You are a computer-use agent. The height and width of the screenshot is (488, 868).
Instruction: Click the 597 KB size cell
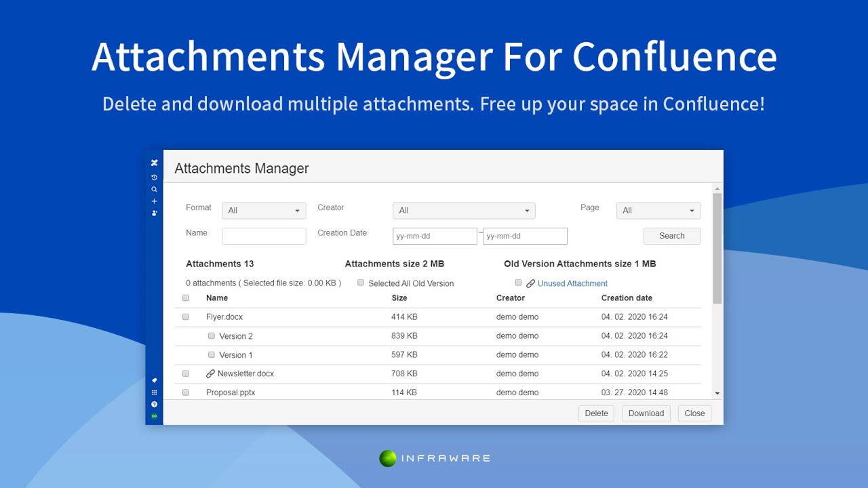(404, 355)
